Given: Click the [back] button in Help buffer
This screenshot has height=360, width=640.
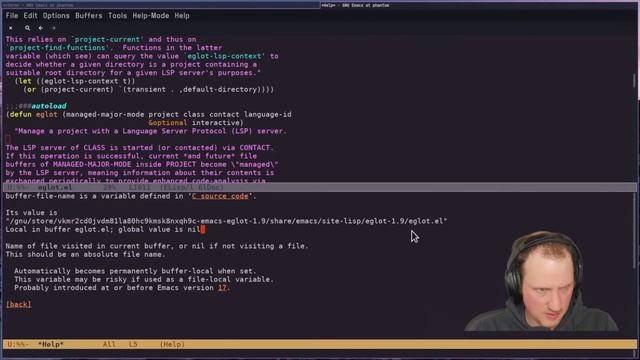Looking at the screenshot, I should click(19, 304).
